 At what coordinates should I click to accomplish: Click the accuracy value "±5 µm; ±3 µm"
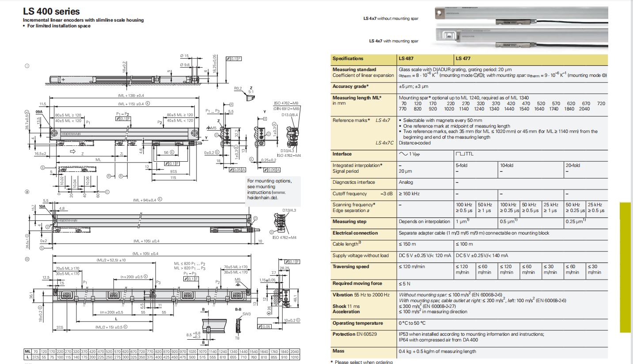tap(414, 87)
